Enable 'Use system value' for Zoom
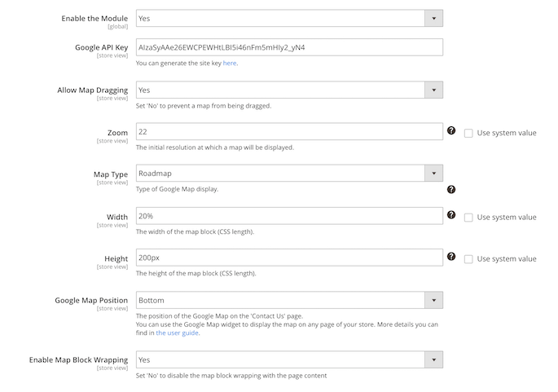Screen dimensions: 558x392 (468, 133)
